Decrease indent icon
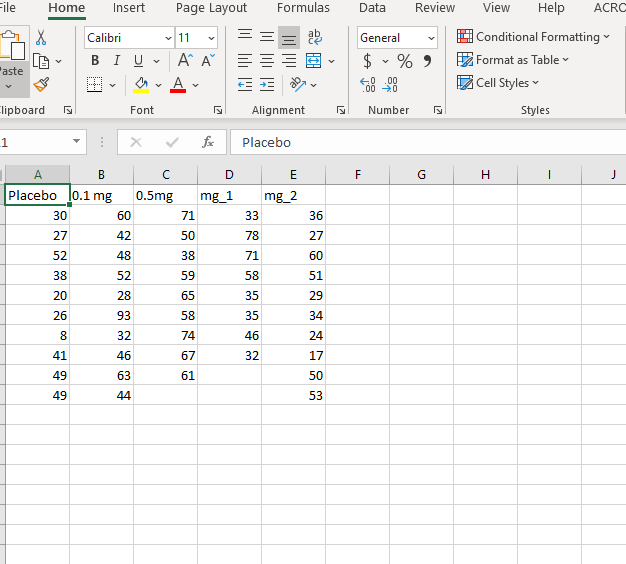This screenshot has width=626, height=564. coord(245,85)
